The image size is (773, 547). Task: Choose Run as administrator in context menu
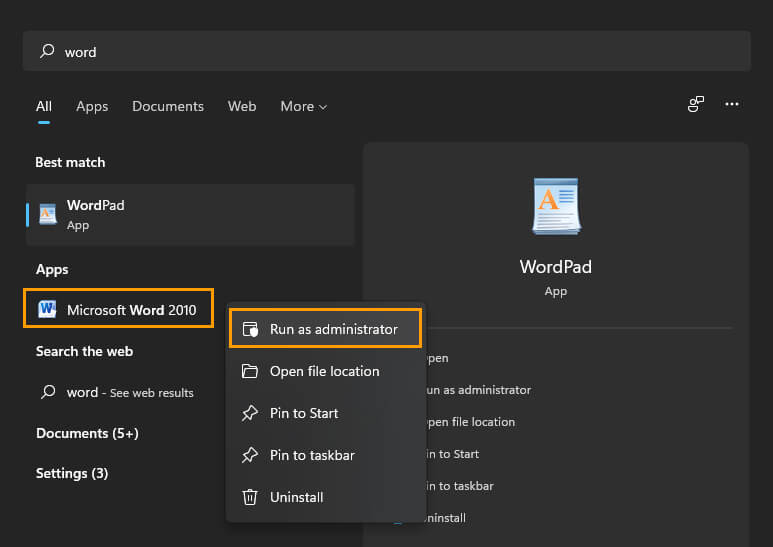click(325, 329)
